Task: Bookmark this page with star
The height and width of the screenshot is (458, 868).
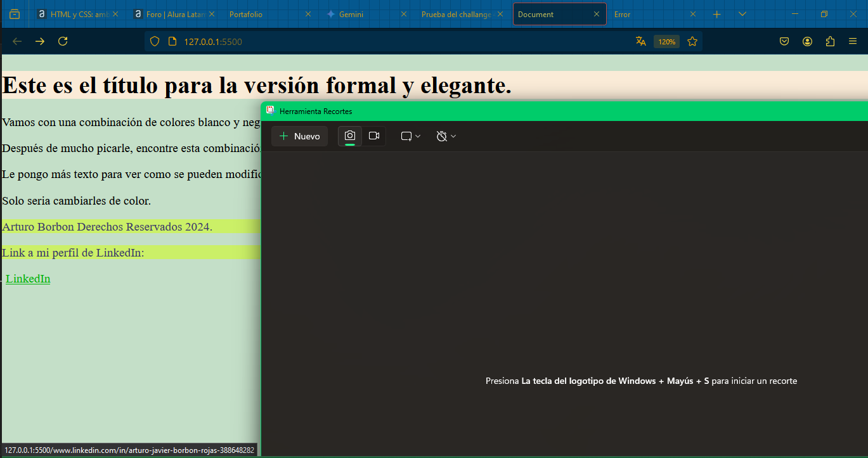Action: [x=692, y=42]
